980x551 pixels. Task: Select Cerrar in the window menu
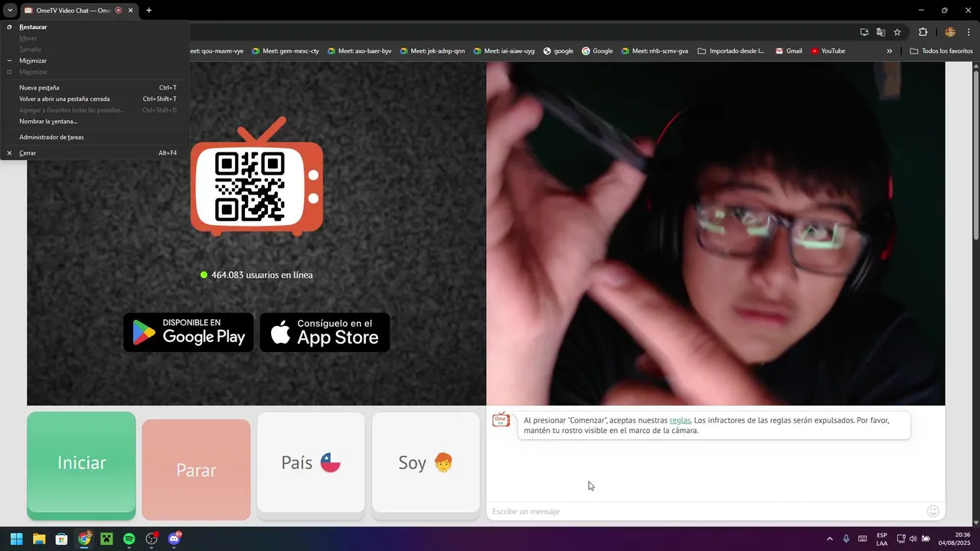coord(95,153)
